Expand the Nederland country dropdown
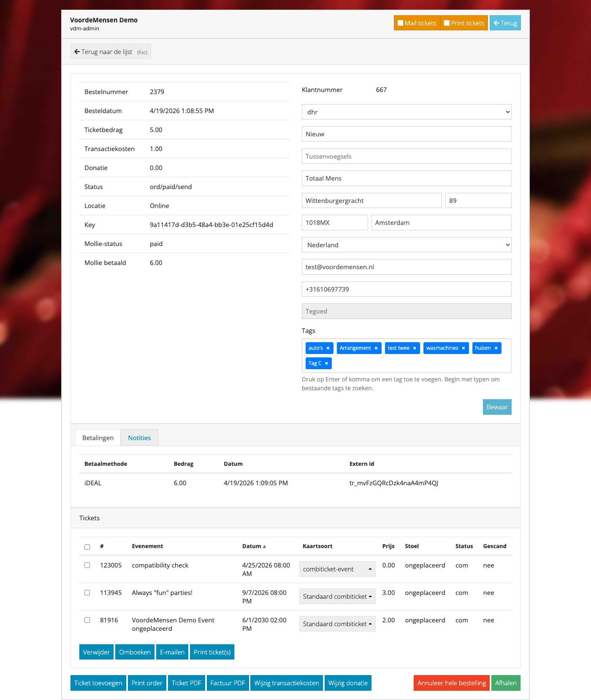 pos(406,245)
